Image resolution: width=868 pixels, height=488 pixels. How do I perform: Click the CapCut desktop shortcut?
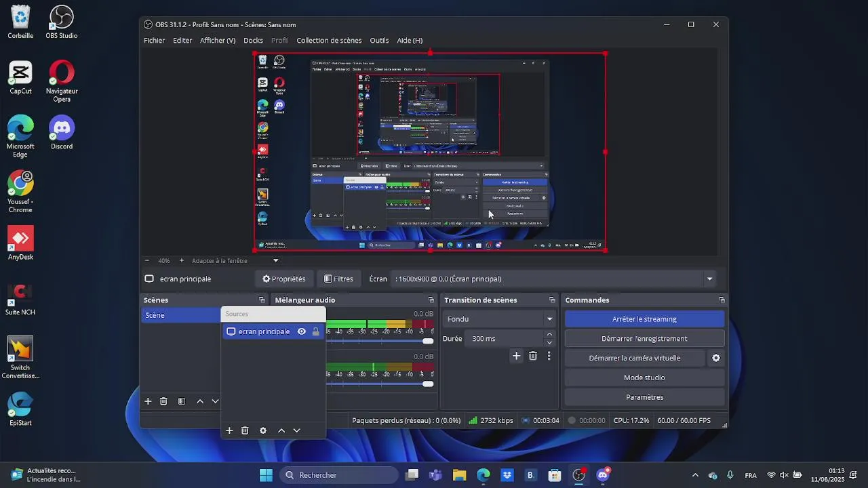pyautogui.click(x=20, y=77)
